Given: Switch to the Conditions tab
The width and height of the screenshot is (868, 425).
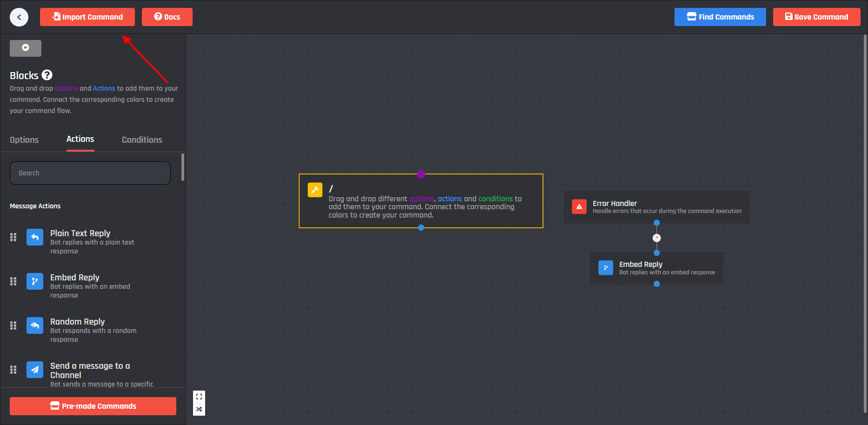Looking at the screenshot, I should 142,140.
